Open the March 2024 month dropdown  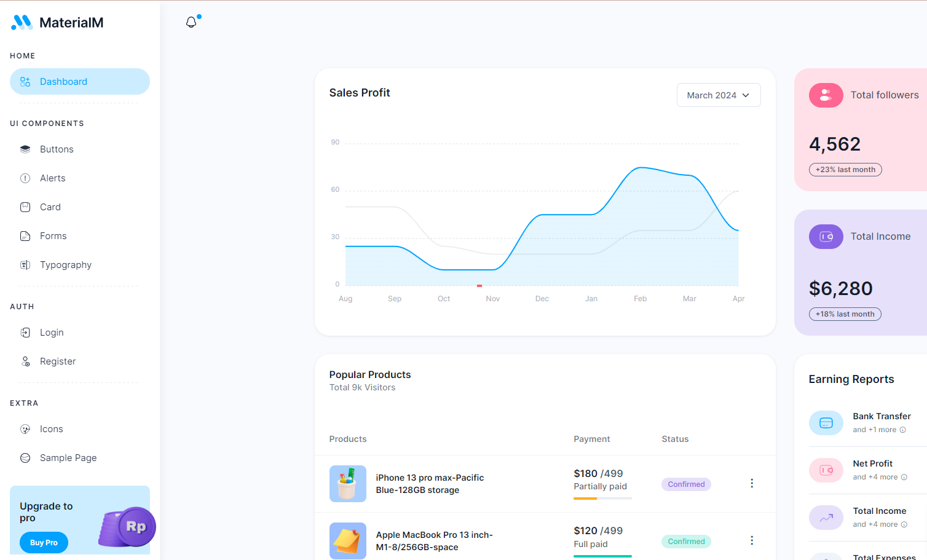[718, 95]
